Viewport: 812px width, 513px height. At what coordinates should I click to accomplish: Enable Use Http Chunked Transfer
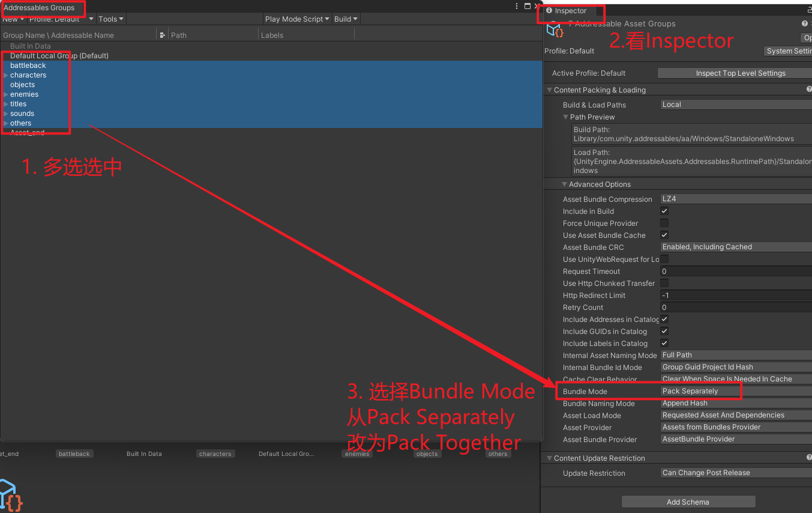coord(664,284)
